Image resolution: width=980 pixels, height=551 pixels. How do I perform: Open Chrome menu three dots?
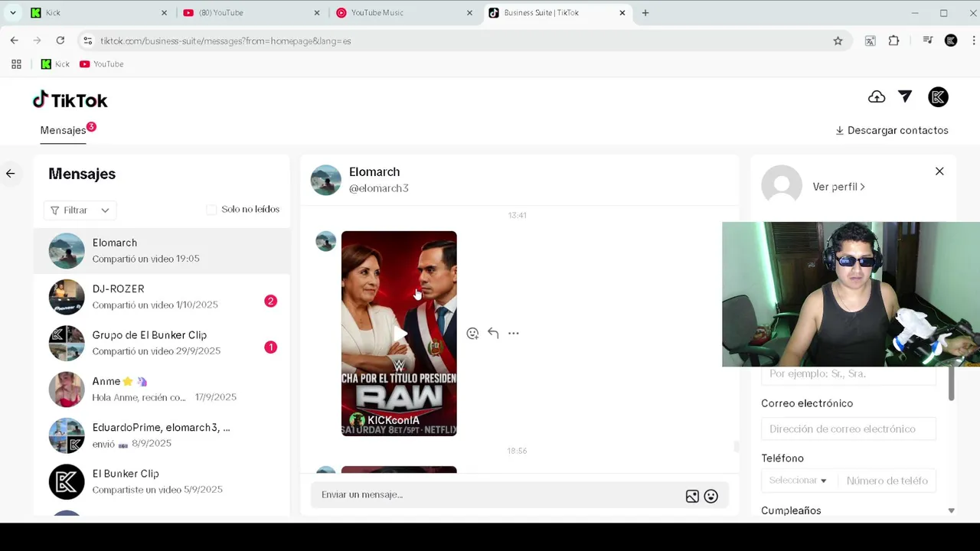(974, 41)
